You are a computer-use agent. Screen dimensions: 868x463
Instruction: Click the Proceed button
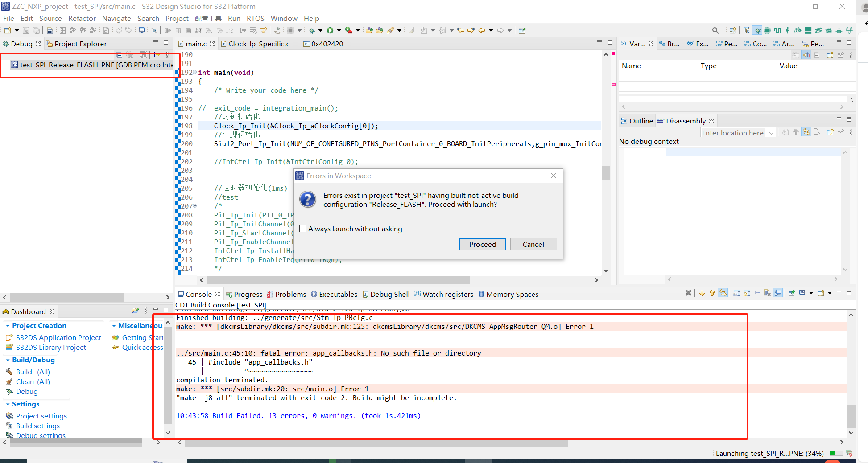click(x=483, y=244)
